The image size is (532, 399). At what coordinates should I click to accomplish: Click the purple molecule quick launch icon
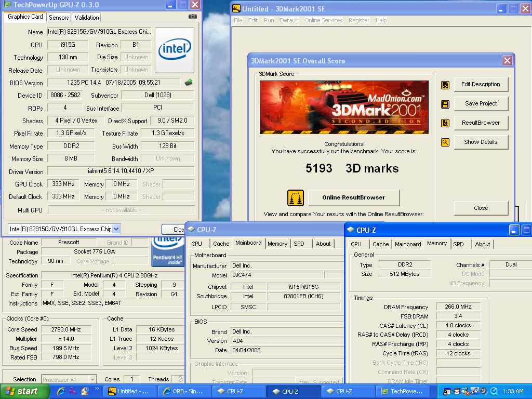click(72, 391)
